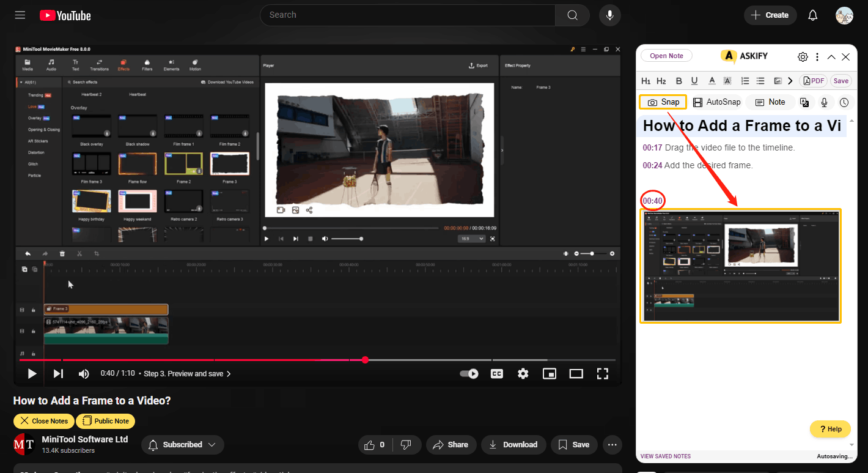Viewport: 868px width, 473px height.
Task: Open the account avatar menu
Action: 844,15
